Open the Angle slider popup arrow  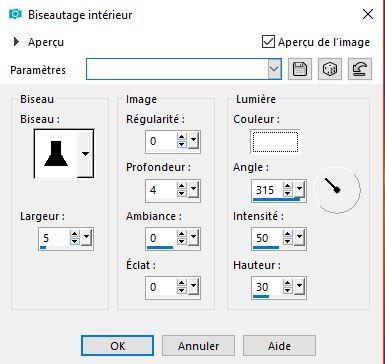299,190
